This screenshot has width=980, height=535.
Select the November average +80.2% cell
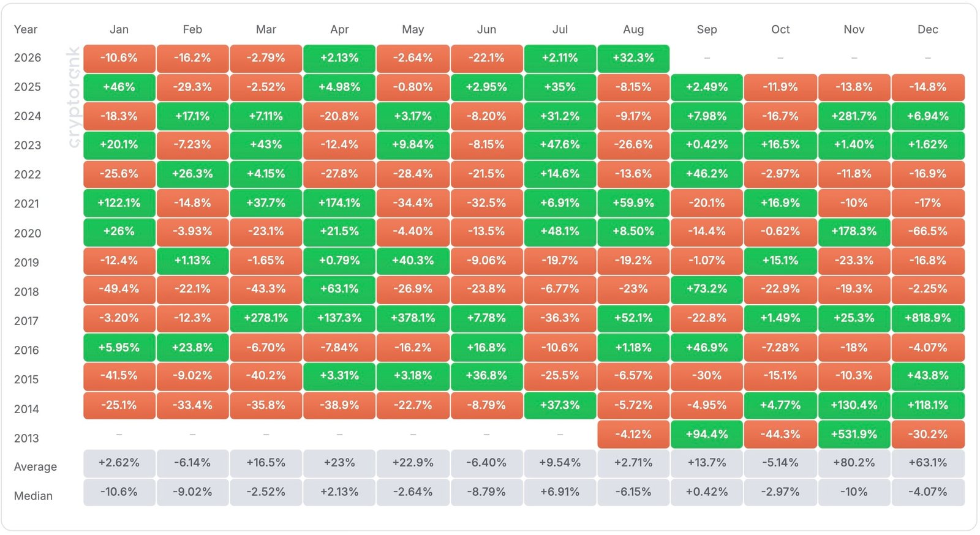tap(854, 463)
